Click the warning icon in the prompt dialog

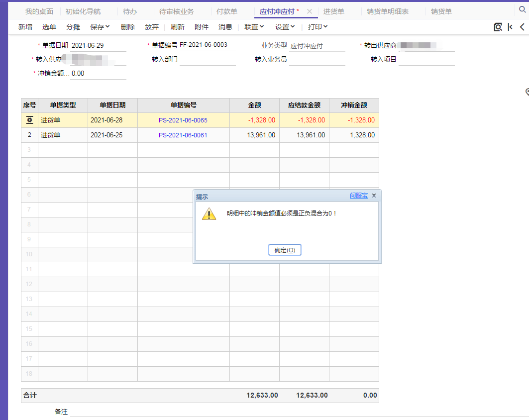click(x=209, y=214)
